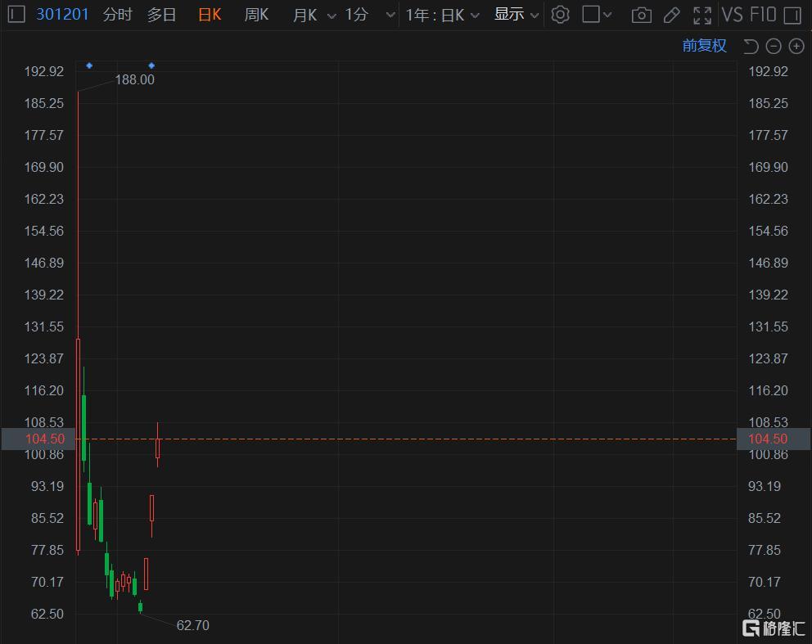The height and width of the screenshot is (644, 812).
Task: Click the first blue diamond event marker
Action: (x=89, y=65)
